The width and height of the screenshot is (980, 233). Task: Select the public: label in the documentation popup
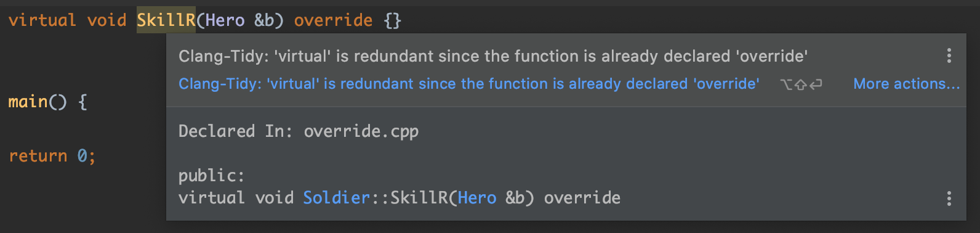211,176
